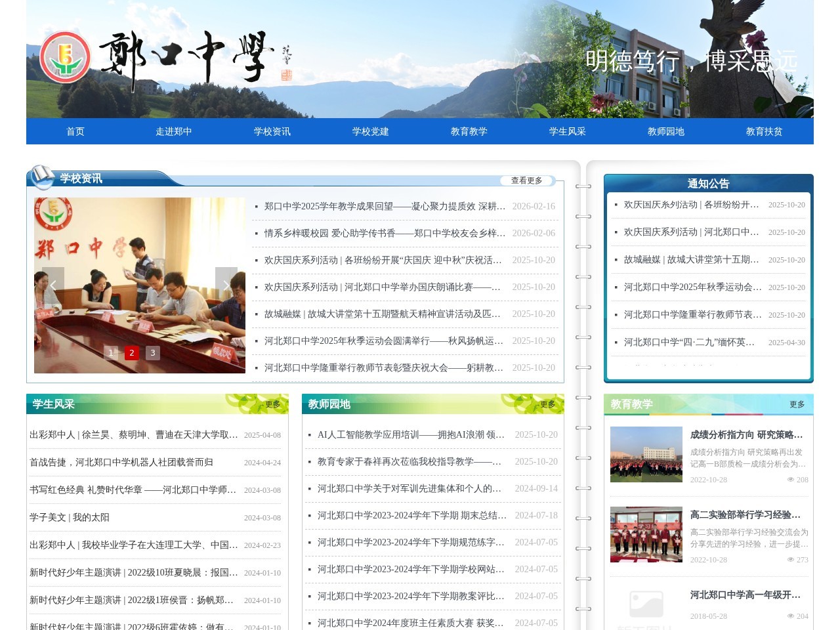Image resolution: width=840 pixels, height=630 pixels.
Task: Select carousel slide indicator 2
Action: click(x=132, y=353)
